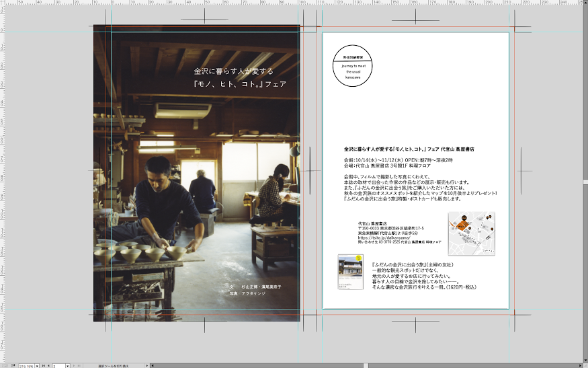Open the zoom level dropdown
Screen dimensions: 588x368
[37, 366]
